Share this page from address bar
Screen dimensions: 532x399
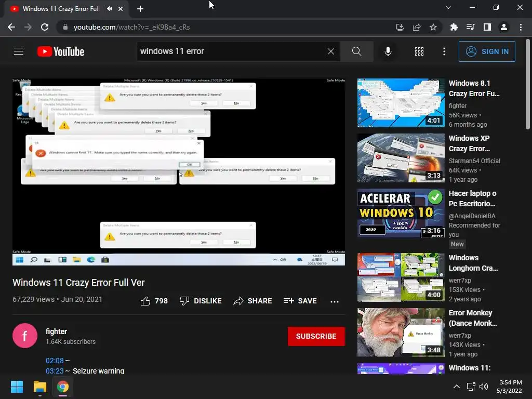tap(416, 27)
